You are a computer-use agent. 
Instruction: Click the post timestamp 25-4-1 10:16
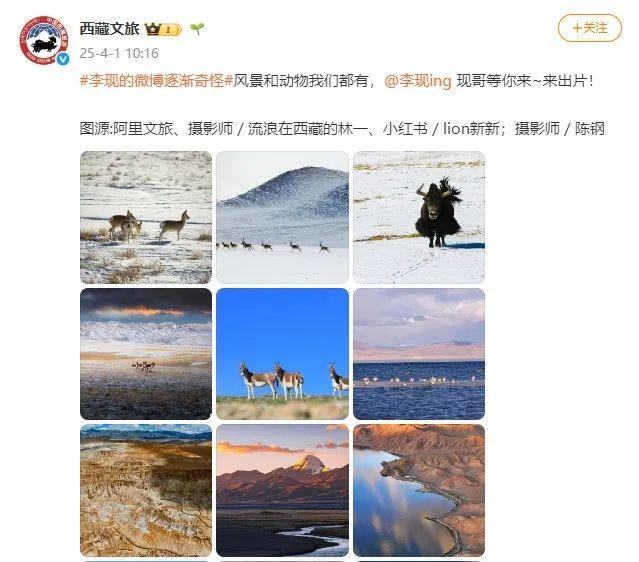click(119, 53)
